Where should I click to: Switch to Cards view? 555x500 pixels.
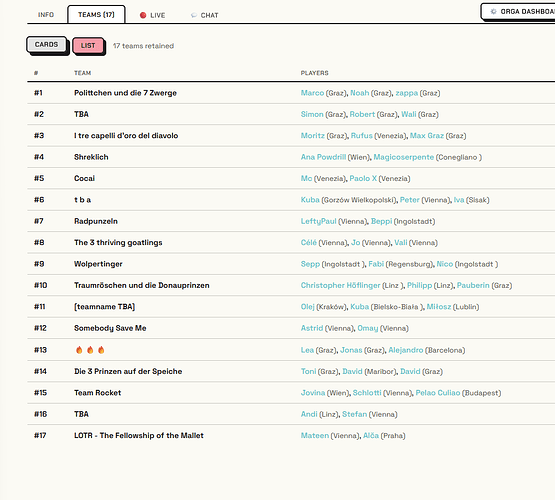tap(46, 45)
